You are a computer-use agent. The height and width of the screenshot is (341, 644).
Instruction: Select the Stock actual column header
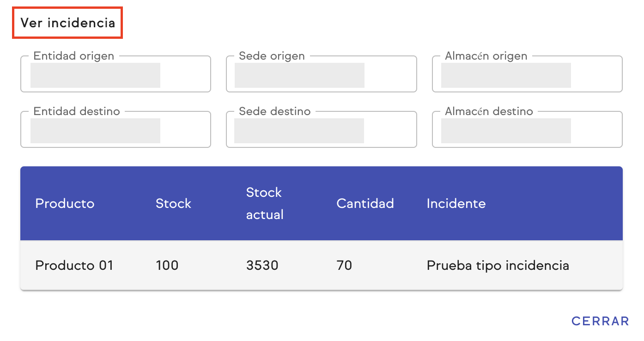pyautogui.click(x=264, y=203)
